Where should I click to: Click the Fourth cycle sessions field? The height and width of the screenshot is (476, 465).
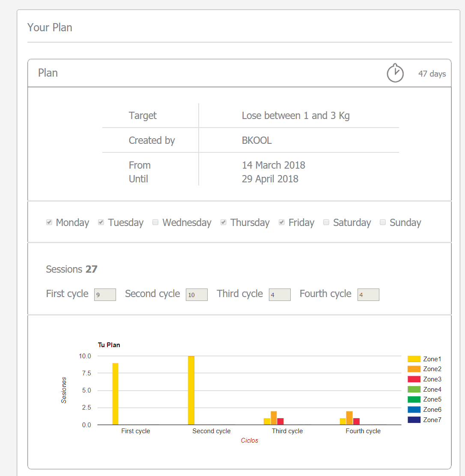[368, 295]
